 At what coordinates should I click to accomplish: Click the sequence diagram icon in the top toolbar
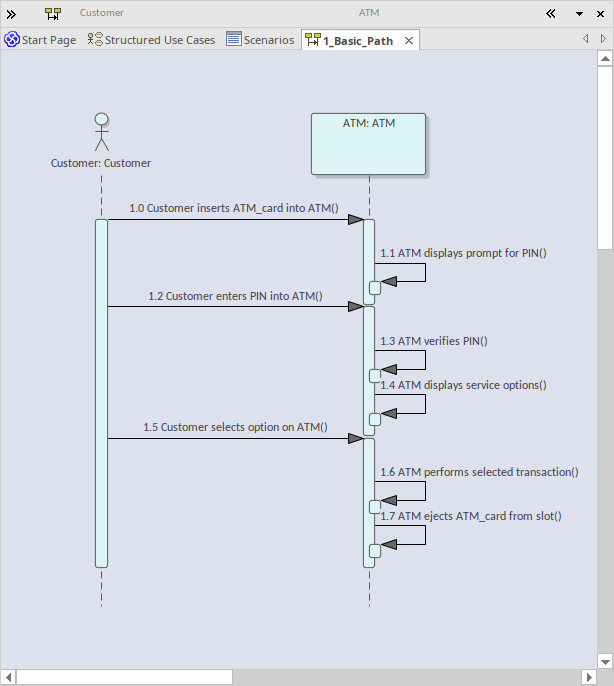coord(52,14)
